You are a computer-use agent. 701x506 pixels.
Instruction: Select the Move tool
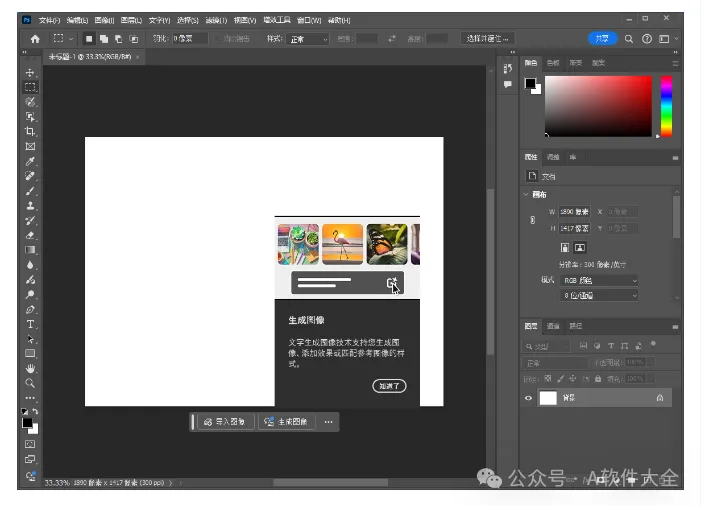(30, 72)
